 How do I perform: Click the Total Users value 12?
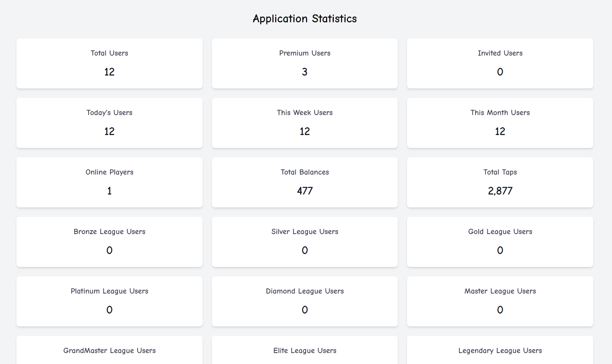[x=109, y=72]
